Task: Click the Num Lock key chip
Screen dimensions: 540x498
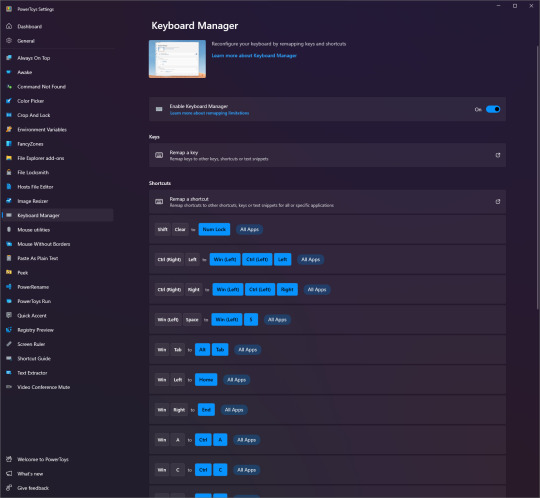Action: pos(214,229)
